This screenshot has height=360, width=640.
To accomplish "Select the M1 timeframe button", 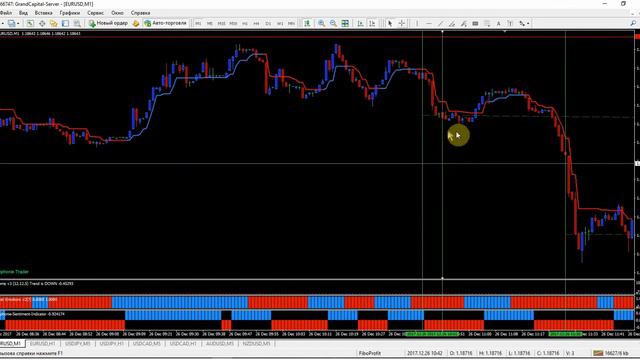I will pyautogui.click(x=198, y=24).
